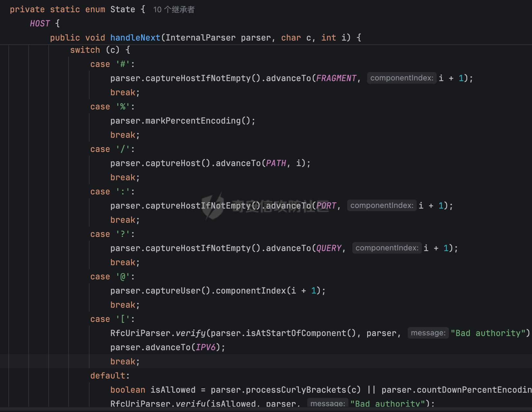Screen dimensions: 532x412
Task: Click "Bad authority" string on the isAtStartOfComponent line
Action: [x=488, y=333]
